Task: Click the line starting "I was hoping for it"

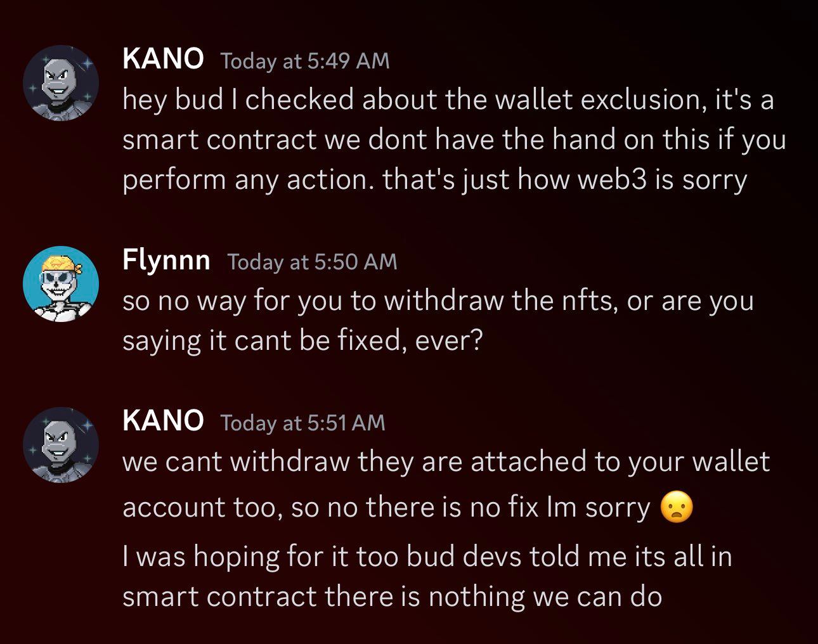Action: [427, 557]
